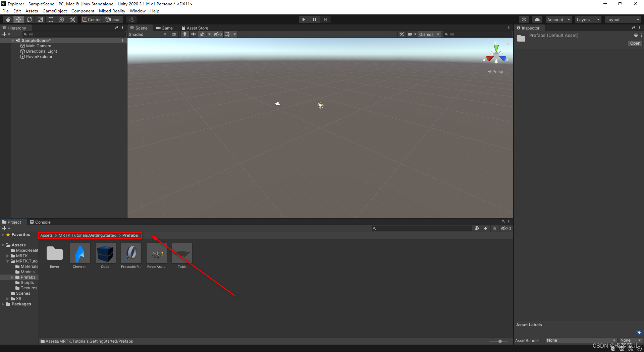Click Scene view search field
Viewport: 644px width, 352px height.
[x=478, y=34]
